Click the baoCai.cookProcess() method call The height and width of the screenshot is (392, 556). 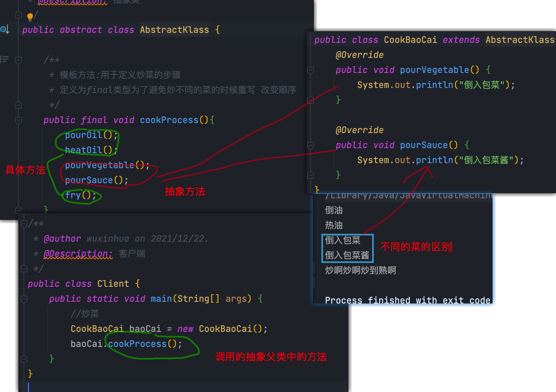tap(137, 344)
